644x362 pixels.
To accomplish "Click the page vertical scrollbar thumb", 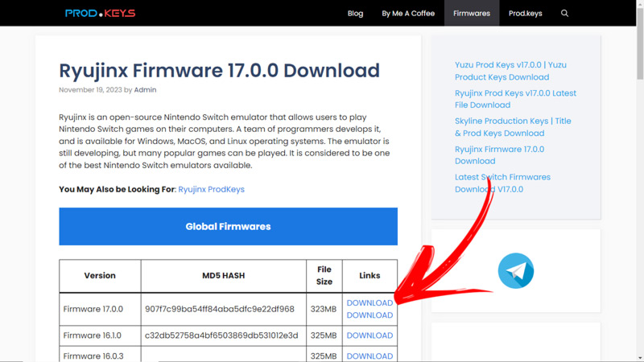I will pos(640,43).
